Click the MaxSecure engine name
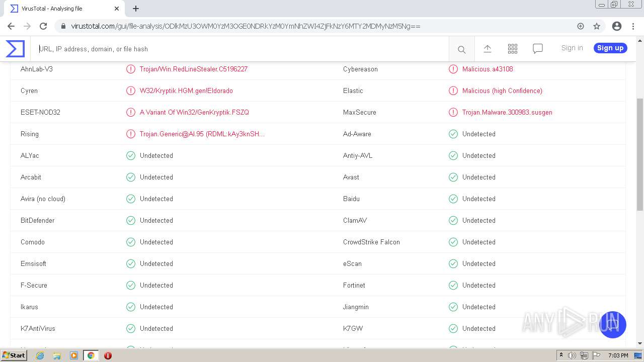The width and height of the screenshot is (644, 362). tap(359, 112)
